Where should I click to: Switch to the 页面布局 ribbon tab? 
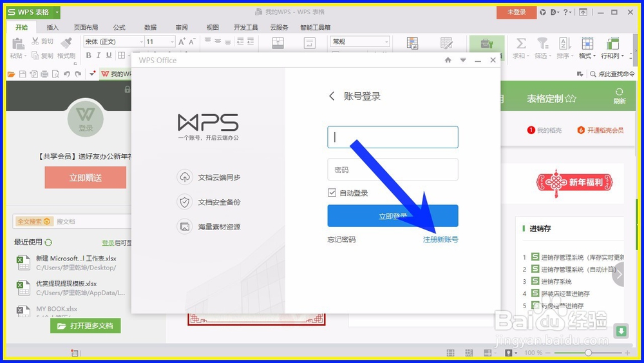point(86,27)
